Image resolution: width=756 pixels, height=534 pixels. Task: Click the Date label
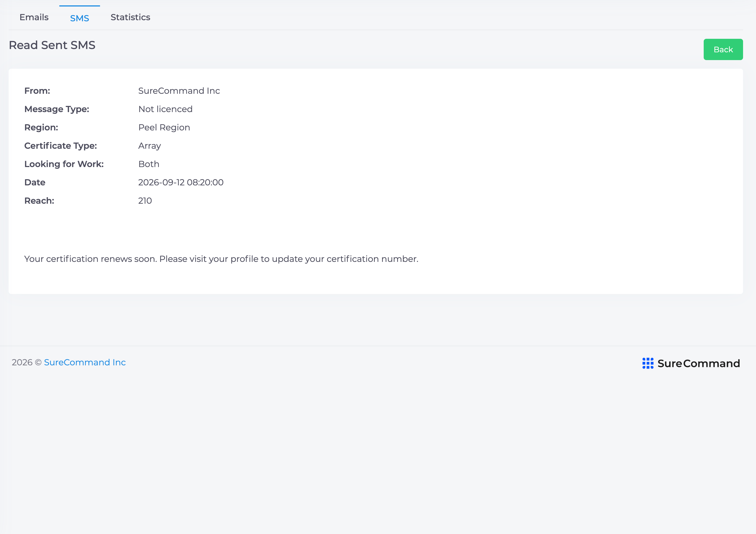(x=35, y=182)
